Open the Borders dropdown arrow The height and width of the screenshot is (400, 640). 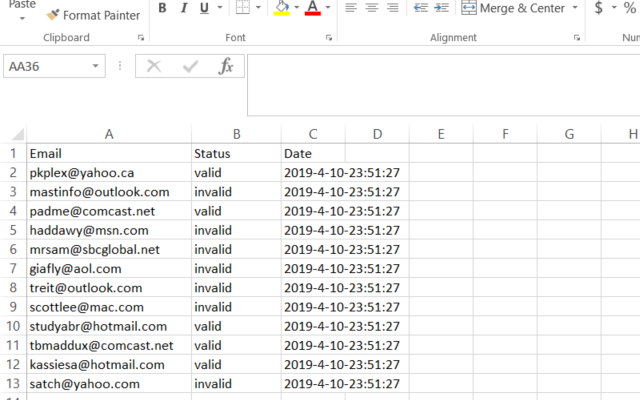pos(258,7)
